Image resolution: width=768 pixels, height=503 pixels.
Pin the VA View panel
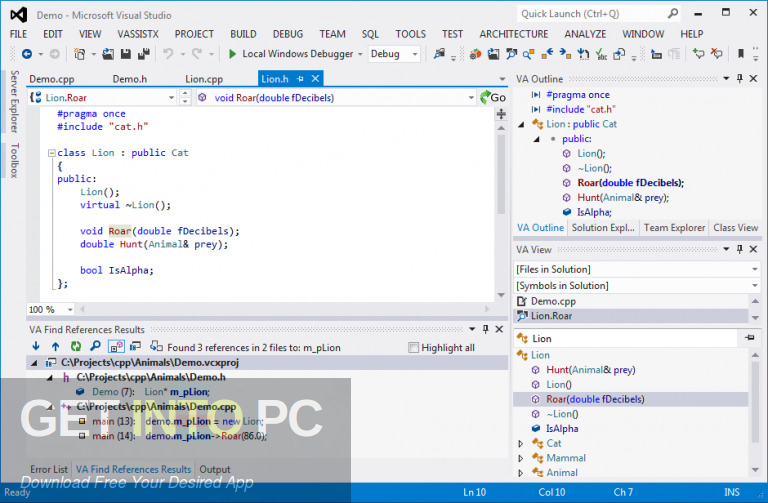[740, 249]
